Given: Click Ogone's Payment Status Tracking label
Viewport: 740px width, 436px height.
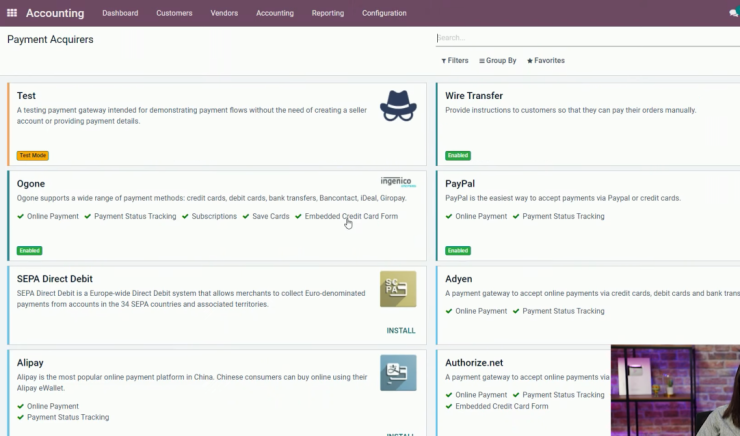Looking at the screenshot, I should [135, 216].
